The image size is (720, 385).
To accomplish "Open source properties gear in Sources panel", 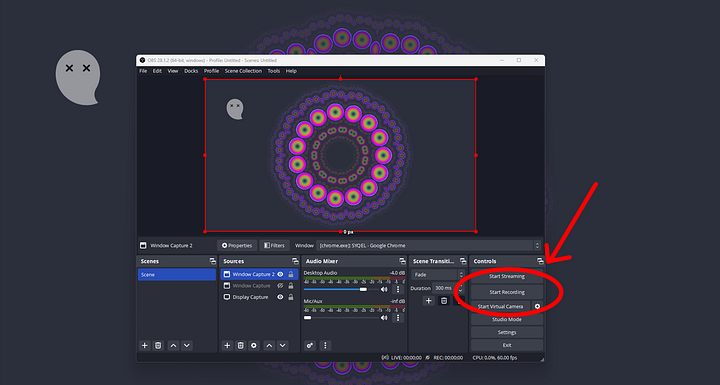I will click(x=254, y=345).
